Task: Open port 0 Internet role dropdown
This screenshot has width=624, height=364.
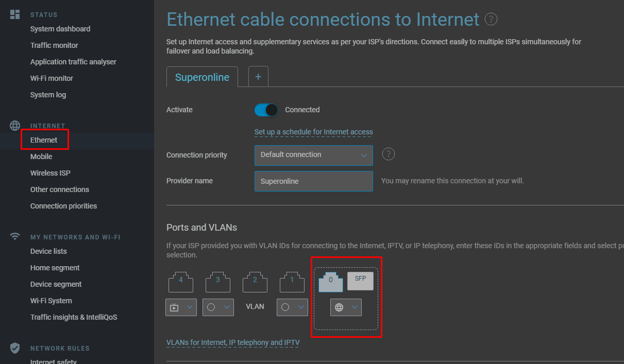Action: point(346,307)
